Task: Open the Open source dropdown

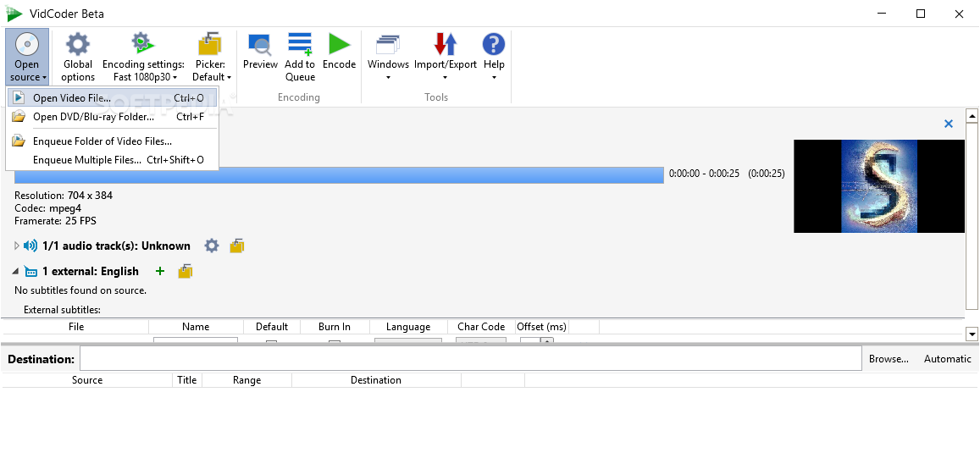Action: (x=26, y=57)
